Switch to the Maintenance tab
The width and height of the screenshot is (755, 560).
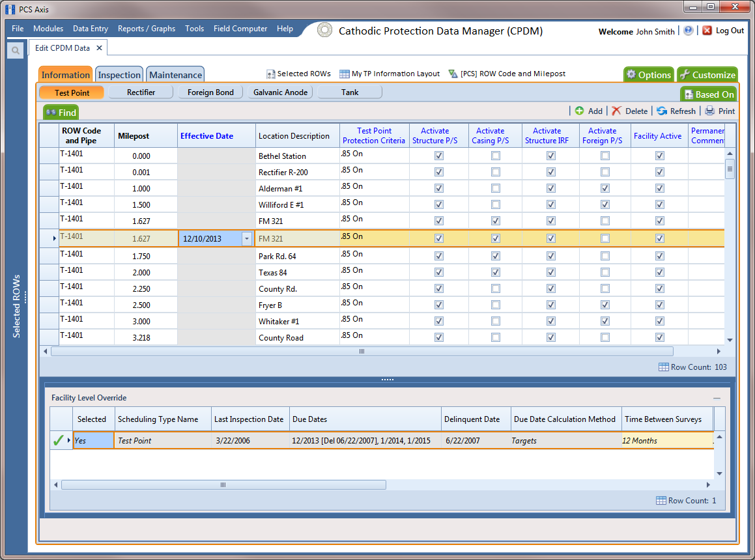point(175,75)
